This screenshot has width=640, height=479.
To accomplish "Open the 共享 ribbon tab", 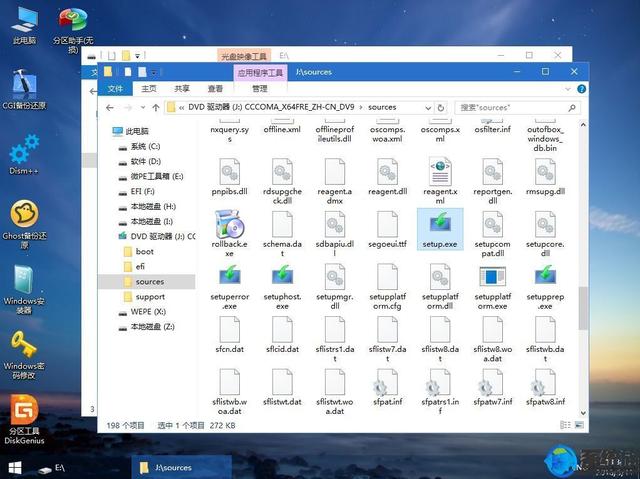I will [182, 89].
